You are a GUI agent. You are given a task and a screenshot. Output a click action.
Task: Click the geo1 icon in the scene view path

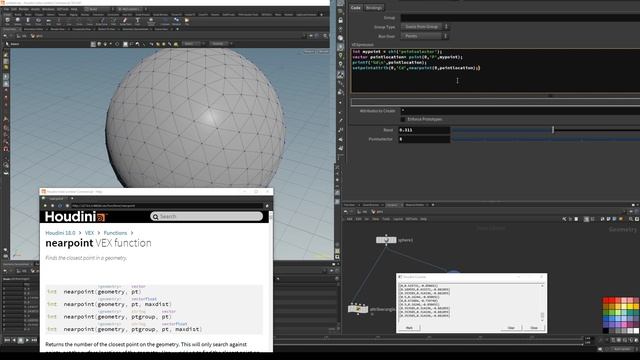click(x=33, y=36)
